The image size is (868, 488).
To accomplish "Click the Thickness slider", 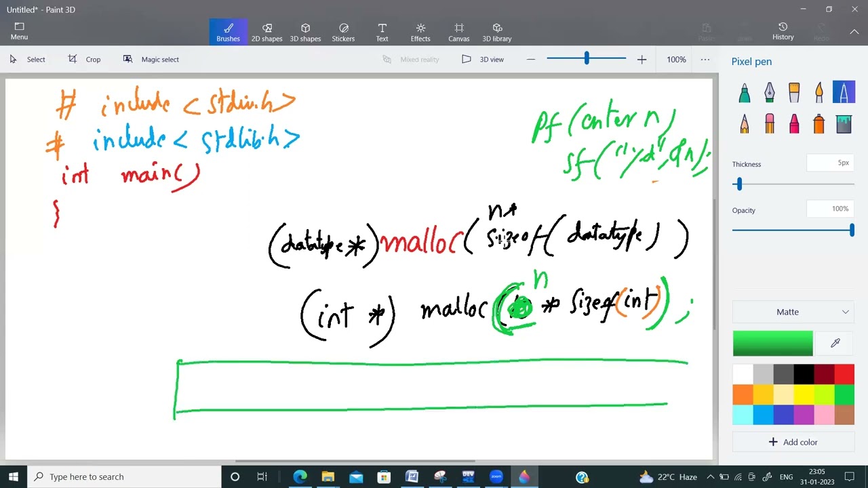I will click(x=793, y=184).
